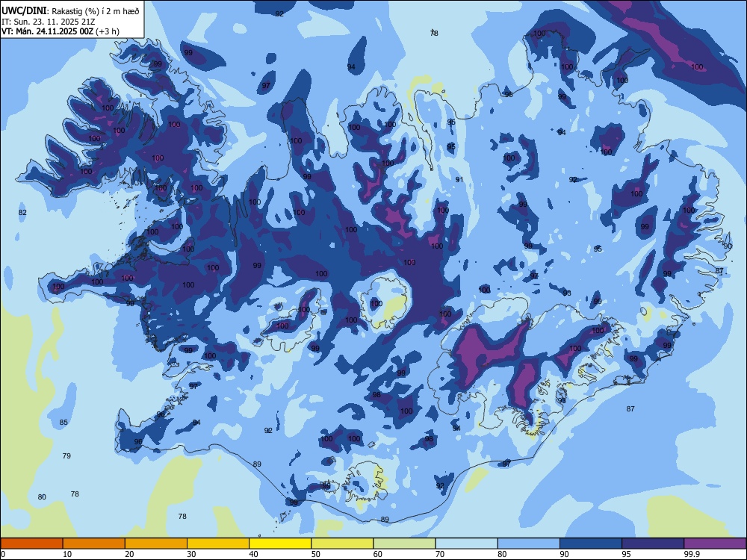Screen dimensions: 747x560
Task: Click the "IT: Sun. 23. 11. 2025 21Z" line
Action: pyautogui.click(x=48, y=22)
